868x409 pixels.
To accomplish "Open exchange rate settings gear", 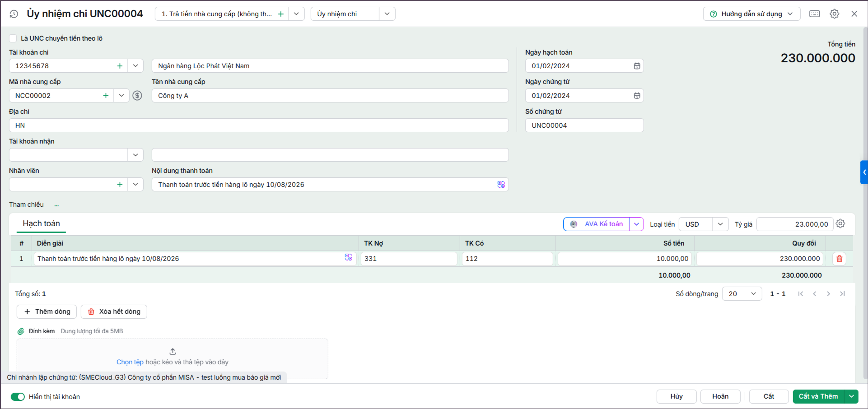I will [x=840, y=224].
